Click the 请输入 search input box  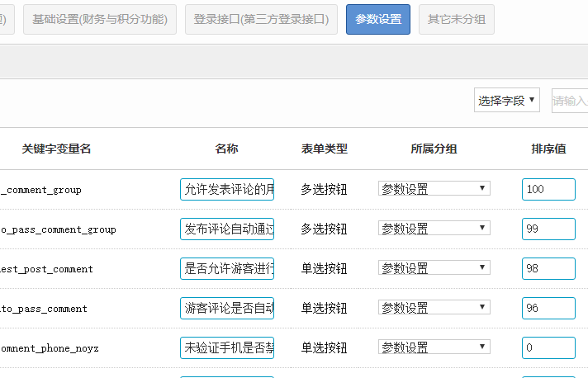coord(570,101)
